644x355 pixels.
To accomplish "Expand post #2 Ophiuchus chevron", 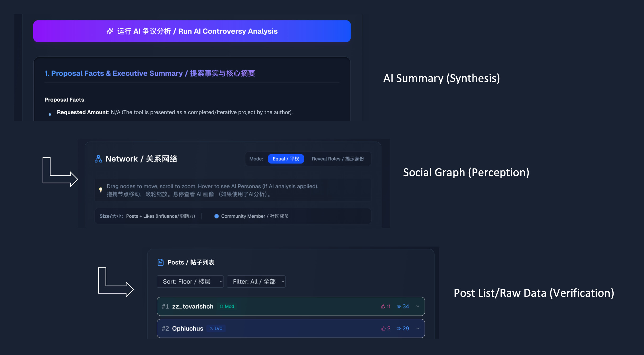I will click(x=418, y=329).
